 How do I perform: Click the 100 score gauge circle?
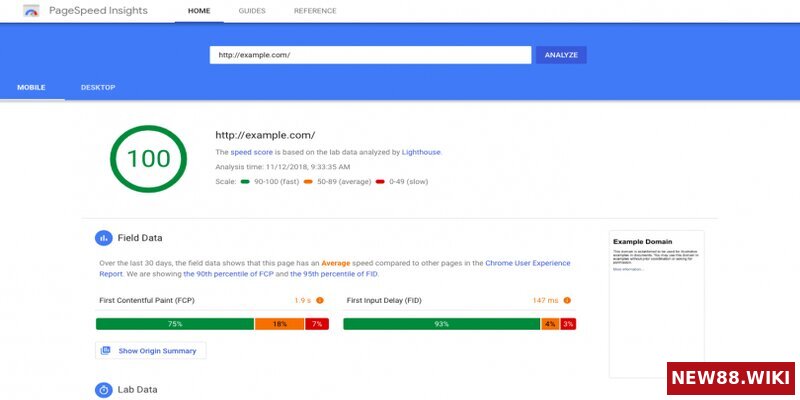point(148,159)
